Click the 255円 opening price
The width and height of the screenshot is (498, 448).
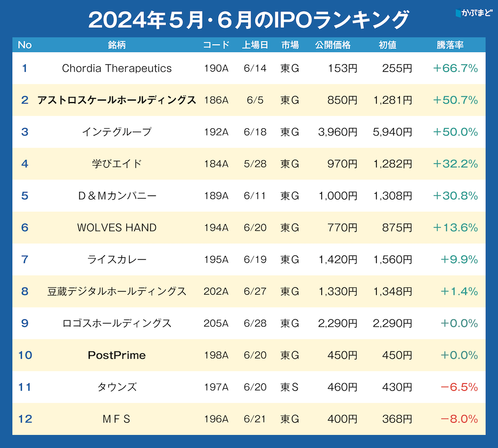[x=397, y=68]
